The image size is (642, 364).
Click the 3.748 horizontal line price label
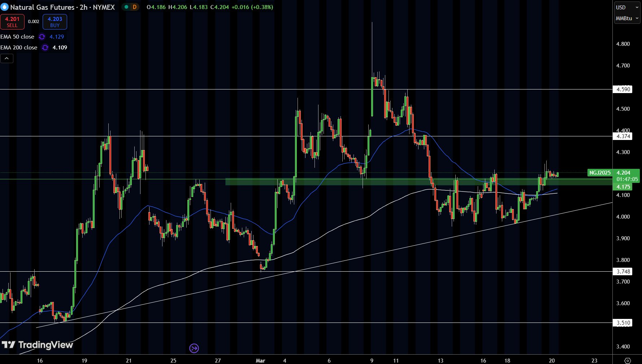coord(623,272)
